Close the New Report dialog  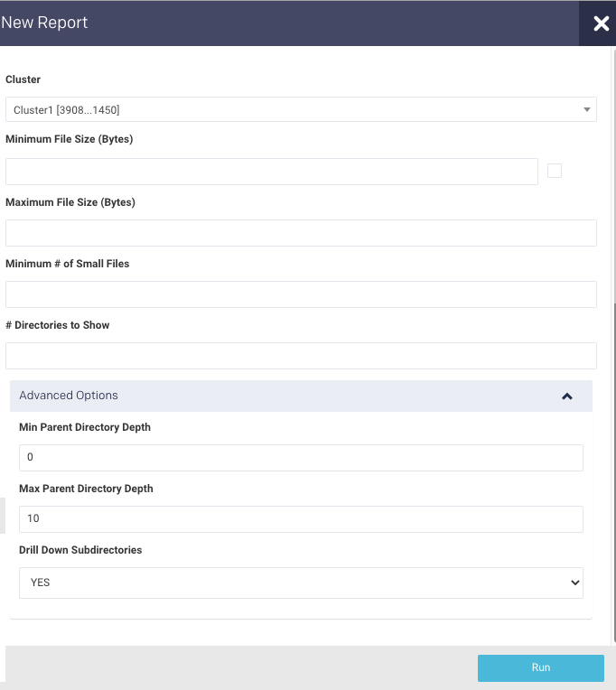[601, 23]
